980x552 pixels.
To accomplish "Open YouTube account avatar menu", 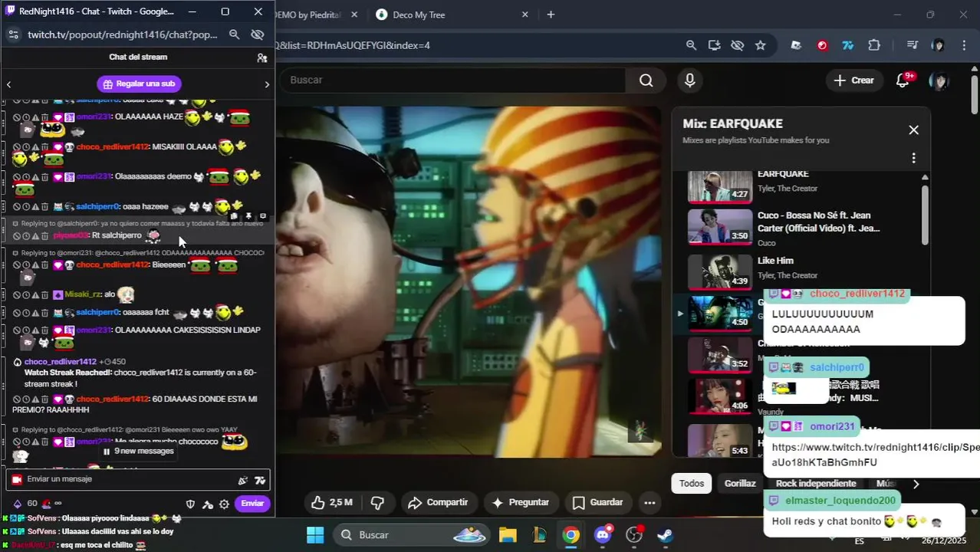I will (x=939, y=80).
